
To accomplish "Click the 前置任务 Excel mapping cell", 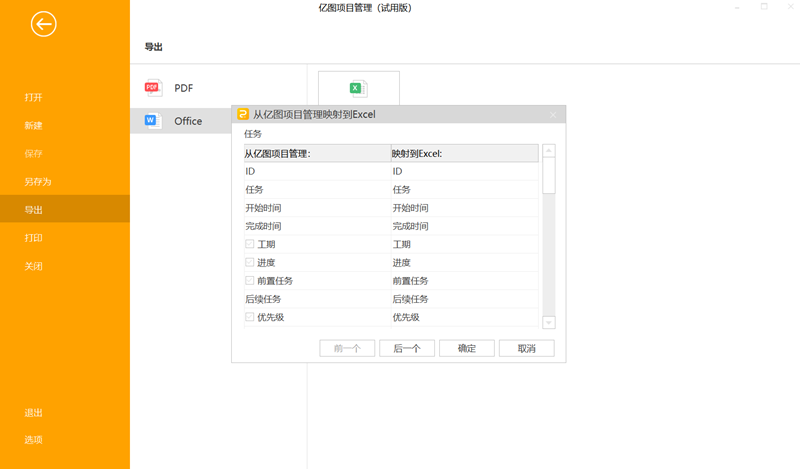I will coord(465,281).
